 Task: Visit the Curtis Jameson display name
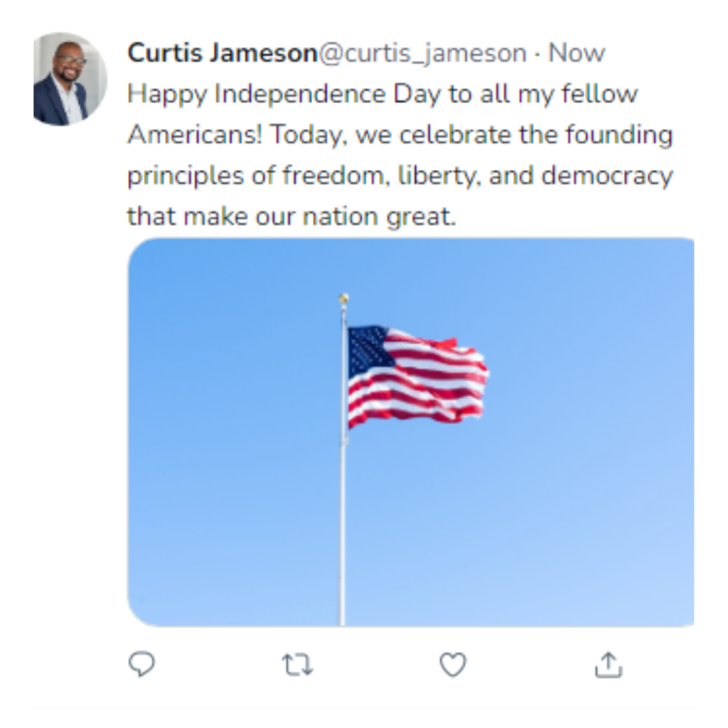click(x=223, y=53)
